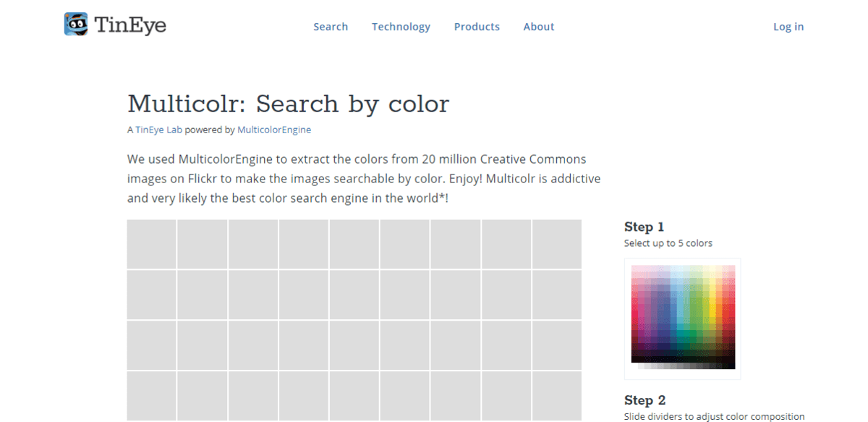868x422 pixels.
Task: Pick the darkest swatch in the grayscale row
Action: (x=731, y=366)
